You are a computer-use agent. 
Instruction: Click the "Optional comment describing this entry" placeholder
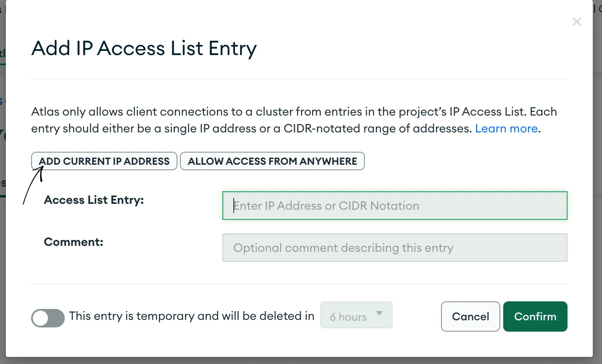point(343,248)
